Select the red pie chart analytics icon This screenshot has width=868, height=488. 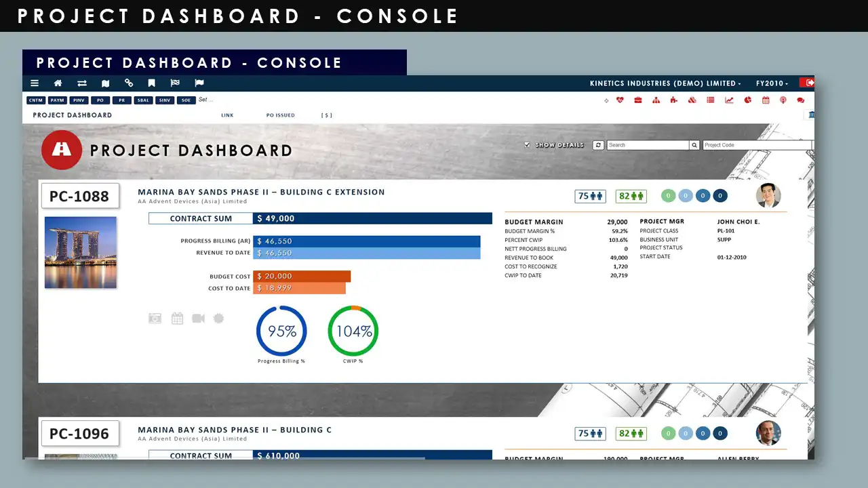coord(747,100)
